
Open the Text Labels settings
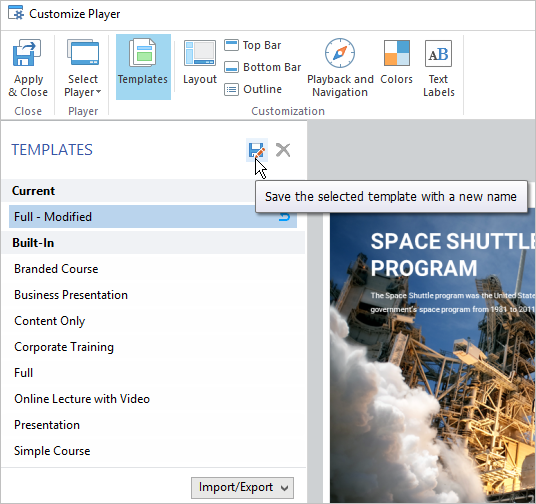[439, 68]
